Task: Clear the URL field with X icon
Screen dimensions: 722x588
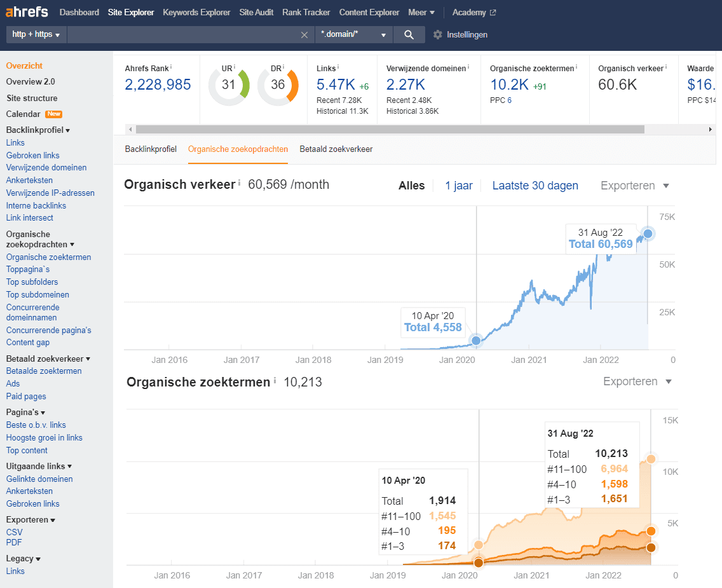Action: [304, 35]
